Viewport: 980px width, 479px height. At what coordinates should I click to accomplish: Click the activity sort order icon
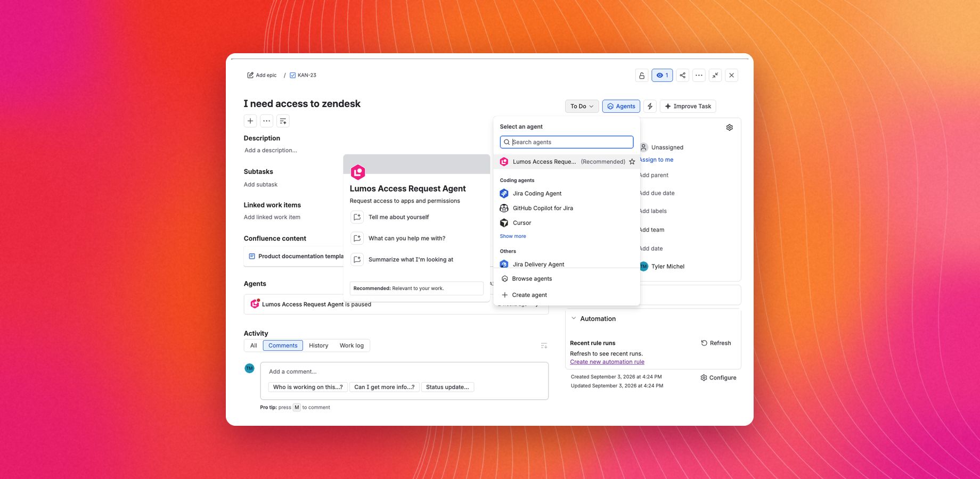[x=544, y=346]
